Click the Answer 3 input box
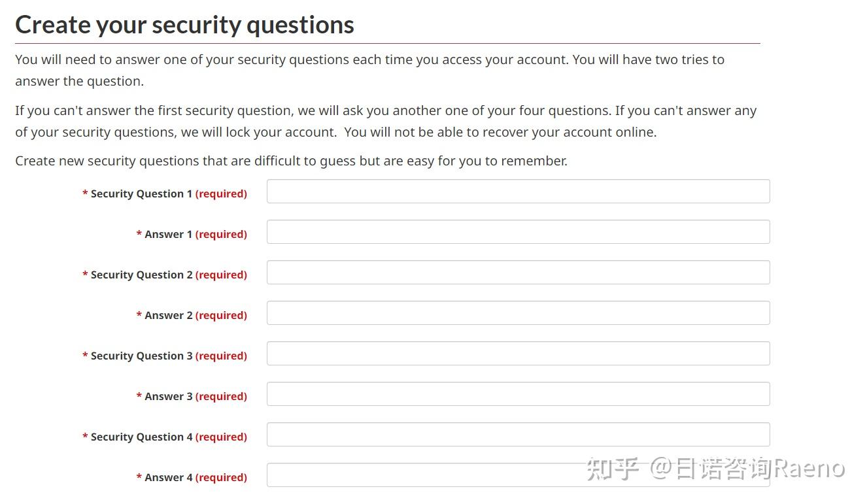This screenshot has height=504, width=867. pos(518,394)
